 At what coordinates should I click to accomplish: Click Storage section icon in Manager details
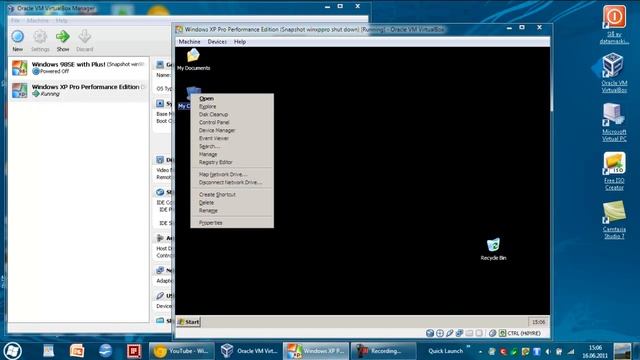(160, 192)
